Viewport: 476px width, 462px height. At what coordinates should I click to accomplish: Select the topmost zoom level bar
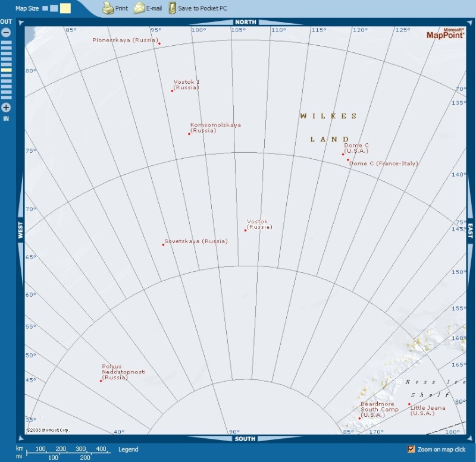(7, 42)
